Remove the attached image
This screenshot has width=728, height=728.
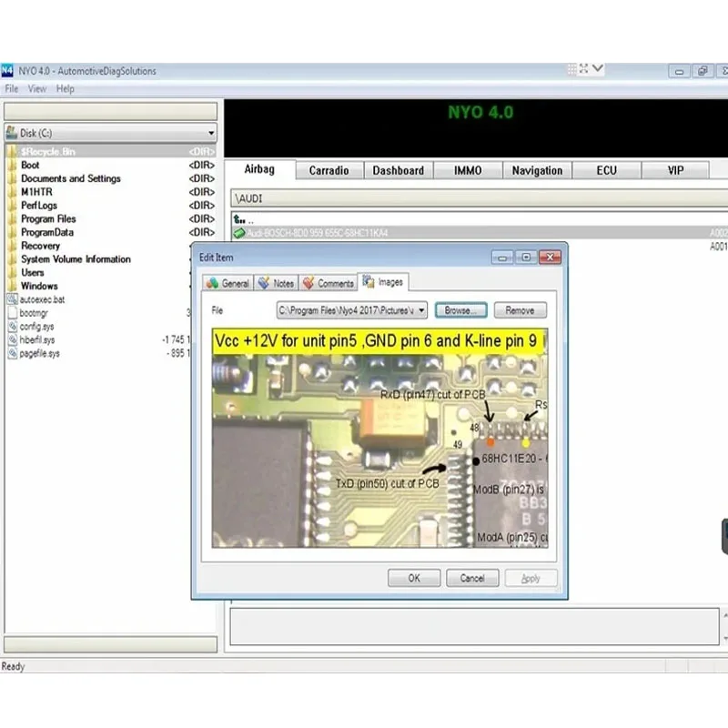(520, 310)
